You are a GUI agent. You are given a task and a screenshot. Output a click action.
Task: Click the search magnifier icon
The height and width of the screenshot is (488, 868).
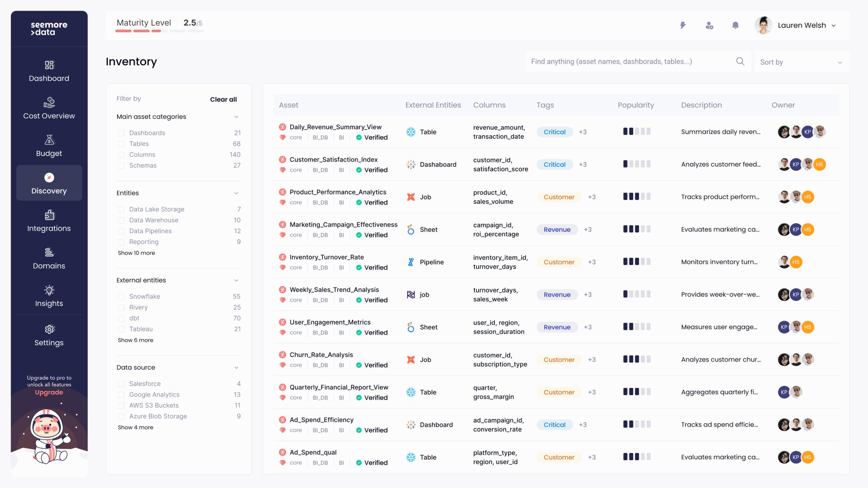point(740,61)
